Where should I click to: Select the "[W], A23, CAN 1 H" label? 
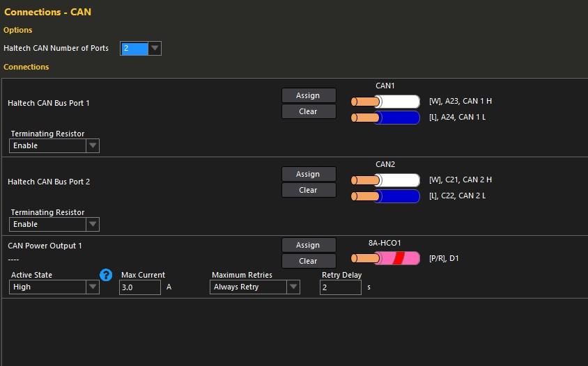(461, 101)
